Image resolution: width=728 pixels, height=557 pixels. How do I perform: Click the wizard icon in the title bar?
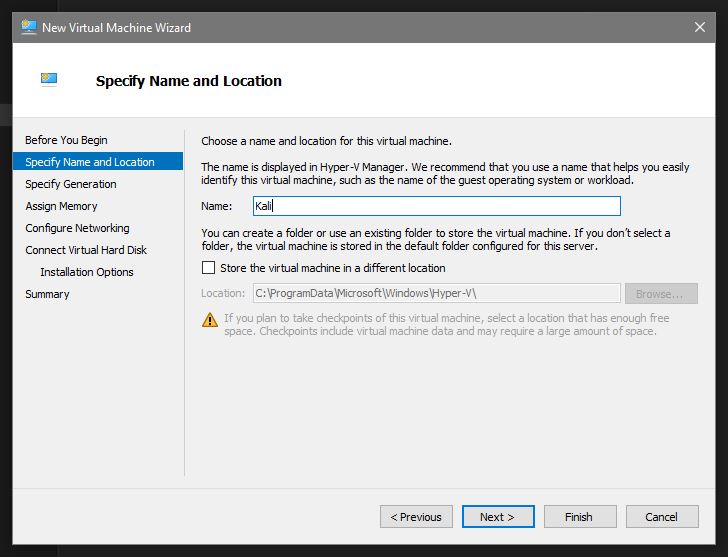click(x=28, y=27)
